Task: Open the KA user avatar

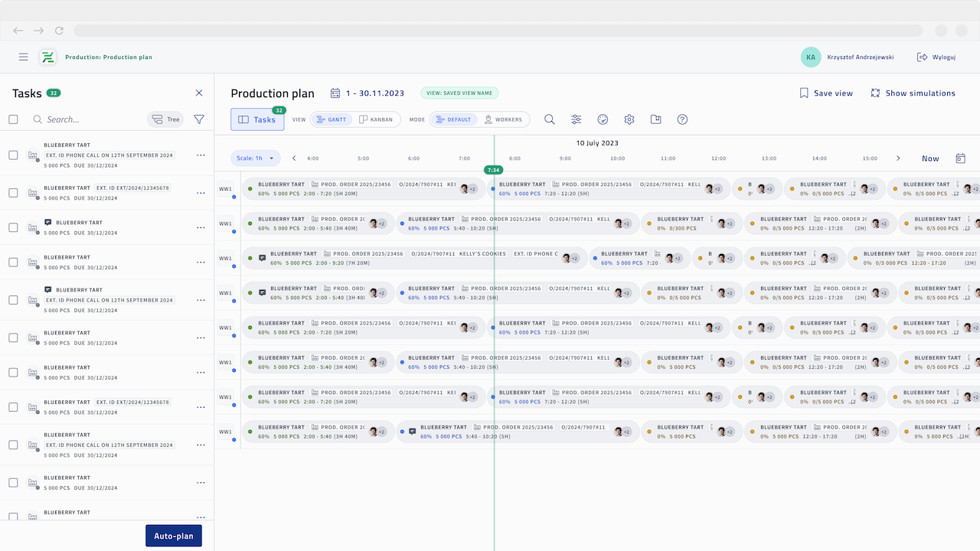Action: pos(811,57)
